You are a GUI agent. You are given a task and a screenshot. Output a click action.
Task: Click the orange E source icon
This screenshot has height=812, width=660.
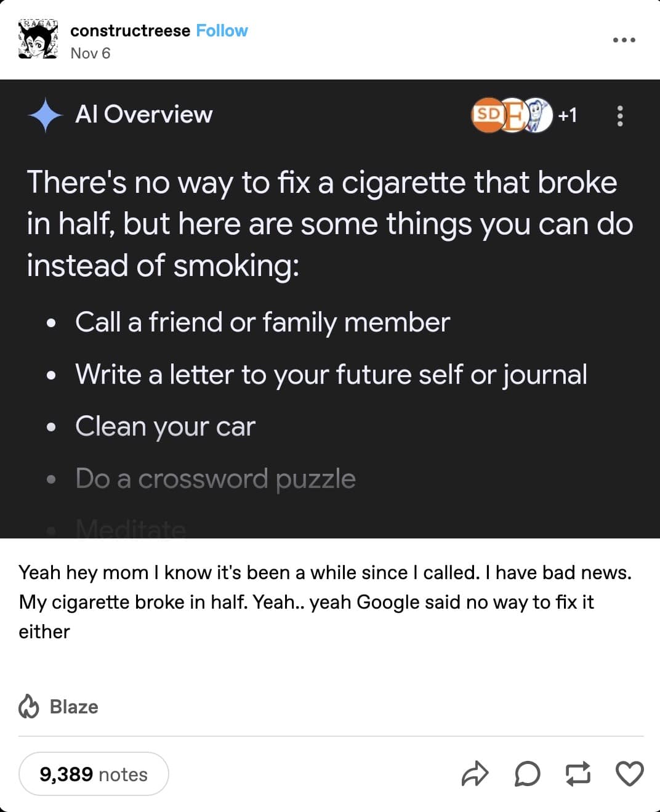[515, 115]
